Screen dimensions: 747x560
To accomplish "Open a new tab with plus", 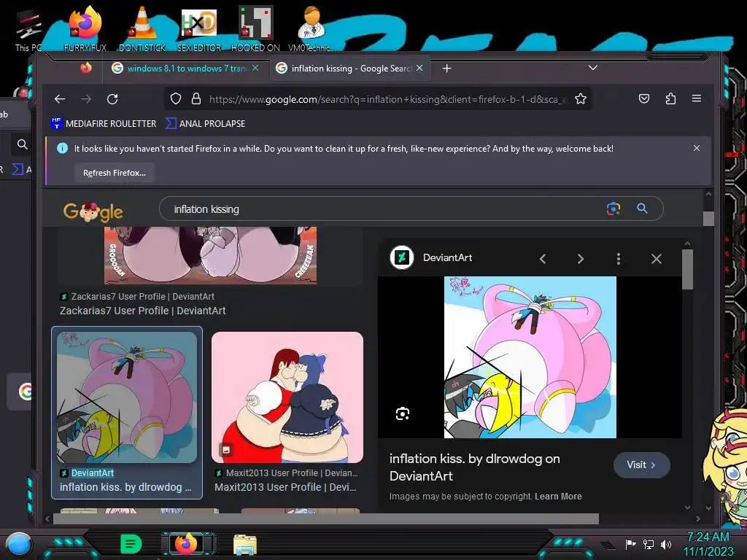I will click(446, 69).
